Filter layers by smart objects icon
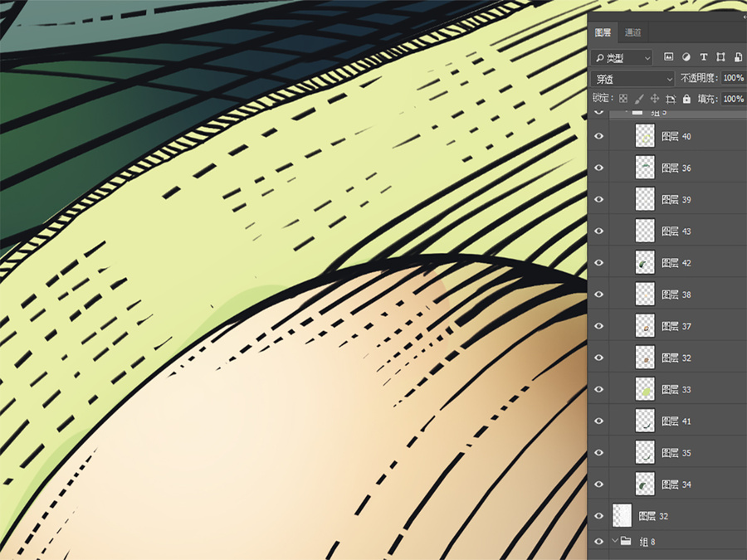The width and height of the screenshot is (747, 560). point(739,57)
